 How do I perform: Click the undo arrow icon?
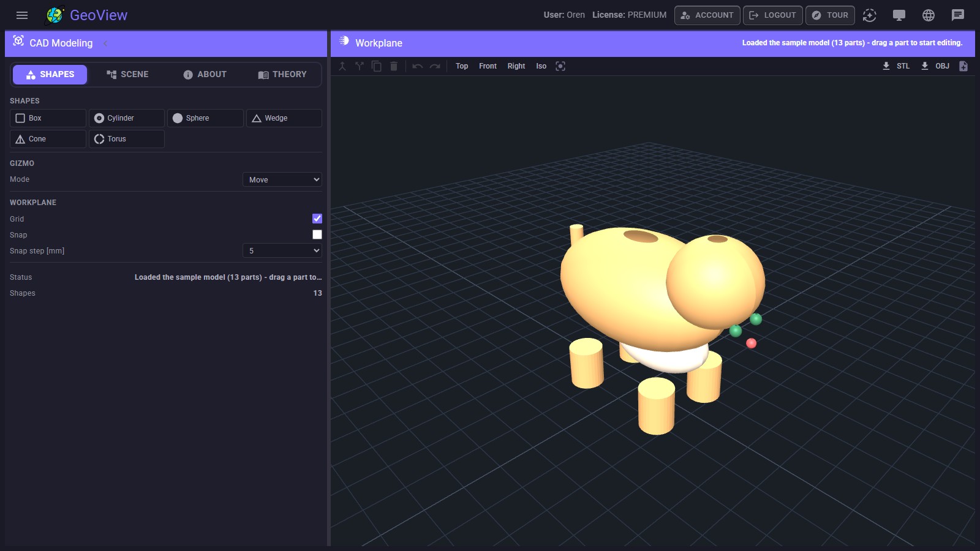click(417, 66)
